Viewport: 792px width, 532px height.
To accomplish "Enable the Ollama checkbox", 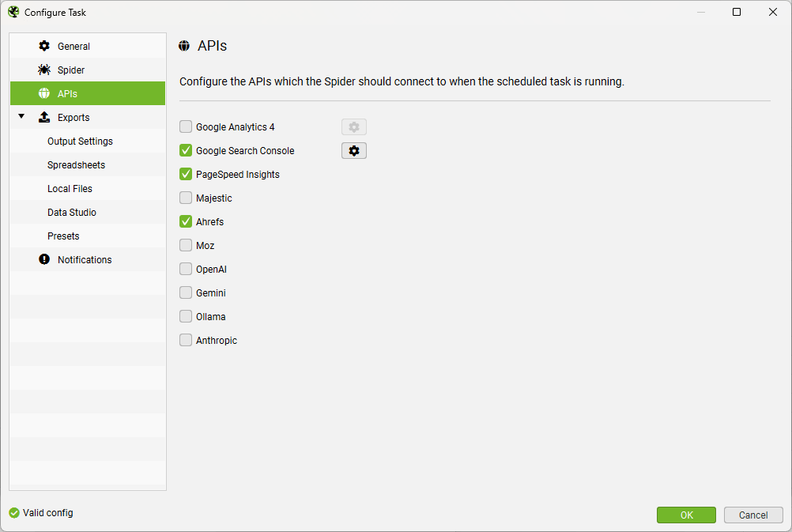I will (x=186, y=316).
